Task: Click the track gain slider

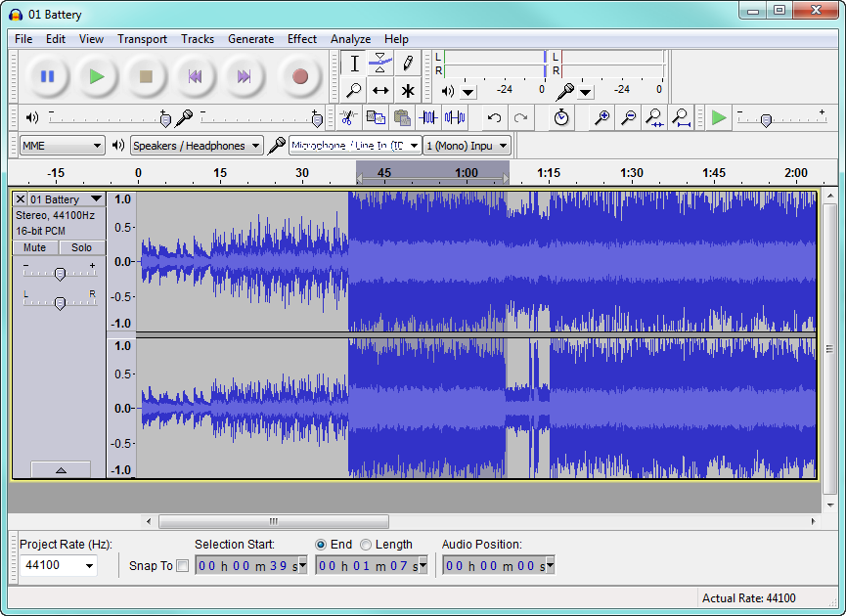Action: point(60,274)
